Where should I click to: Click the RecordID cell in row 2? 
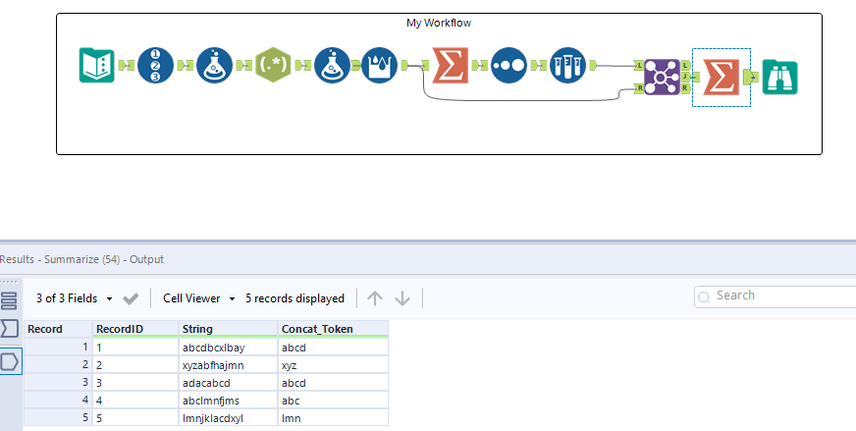(135, 365)
